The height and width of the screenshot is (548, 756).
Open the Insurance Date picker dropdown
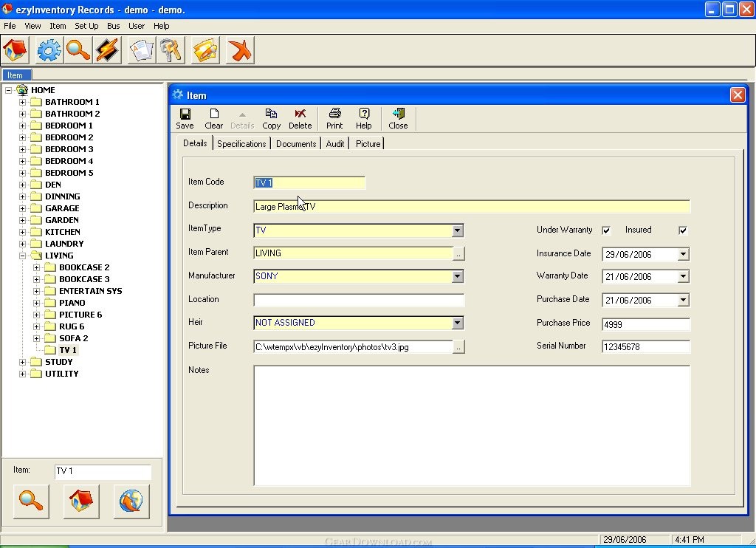click(683, 254)
